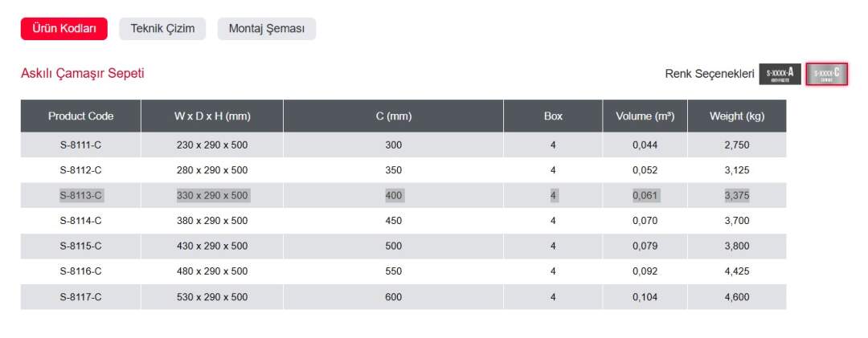Open the Ürün Kodları tab
Viewport: 868px width, 338px height.
(63, 29)
